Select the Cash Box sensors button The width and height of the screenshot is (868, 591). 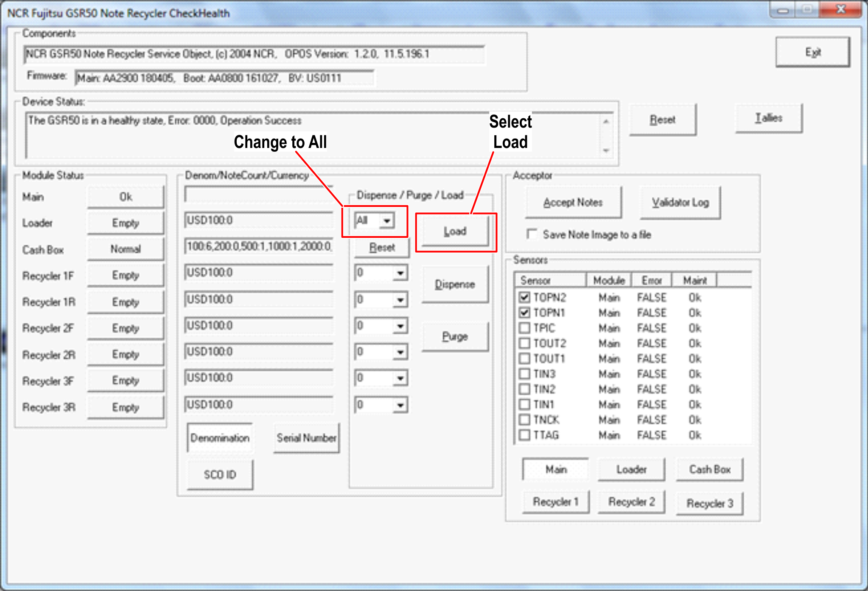pos(710,469)
